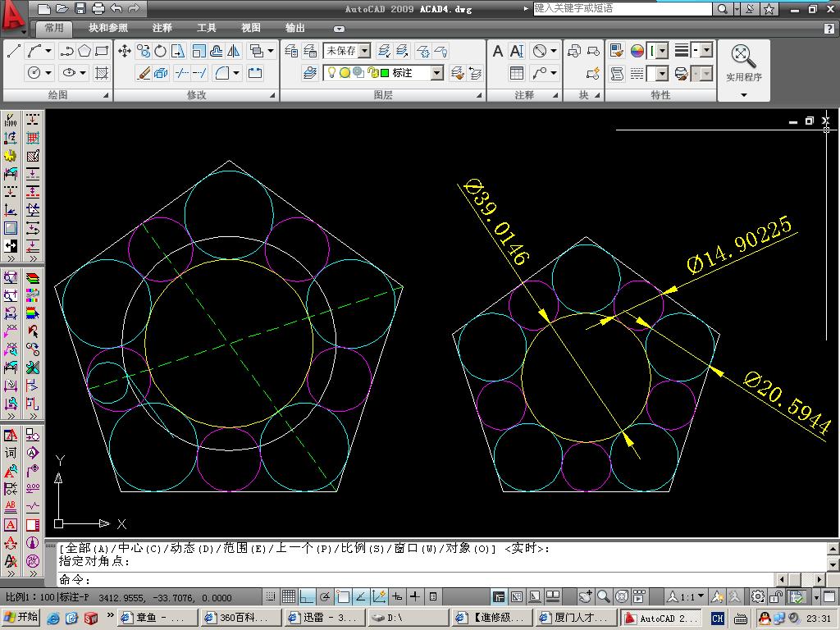This screenshot has width=840, height=630.
Task: Expand the 修改 panel arrow
Action: pyautogui.click(x=272, y=95)
